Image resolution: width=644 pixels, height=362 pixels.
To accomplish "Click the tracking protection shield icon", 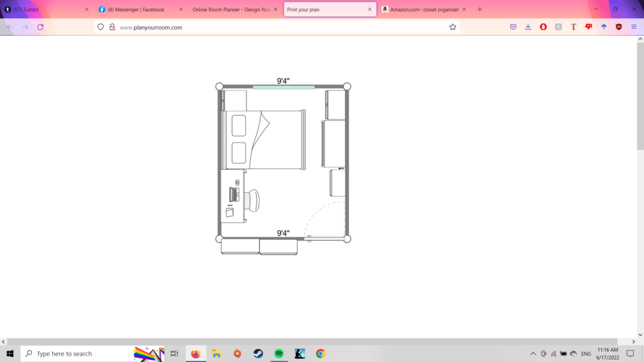I will point(101,27).
